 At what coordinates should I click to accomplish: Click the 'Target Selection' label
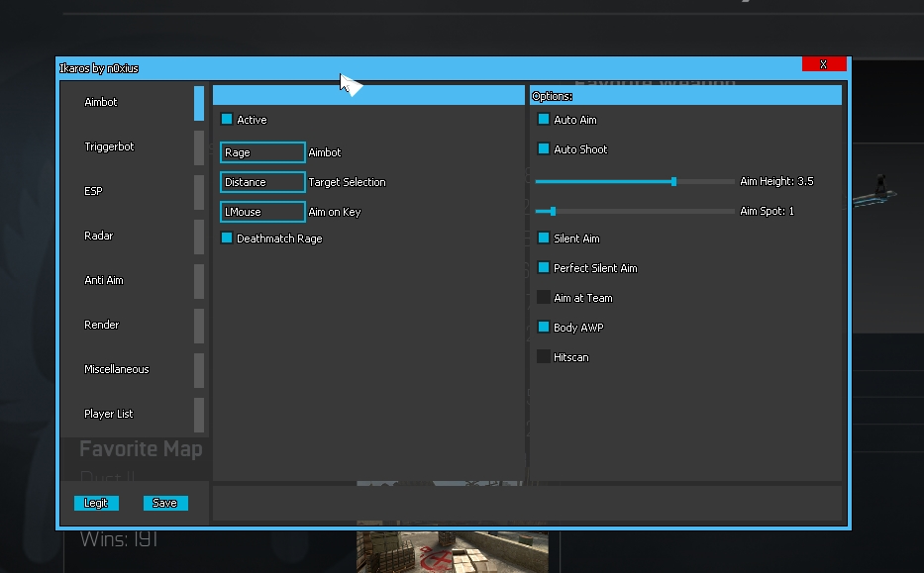point(347,182)
